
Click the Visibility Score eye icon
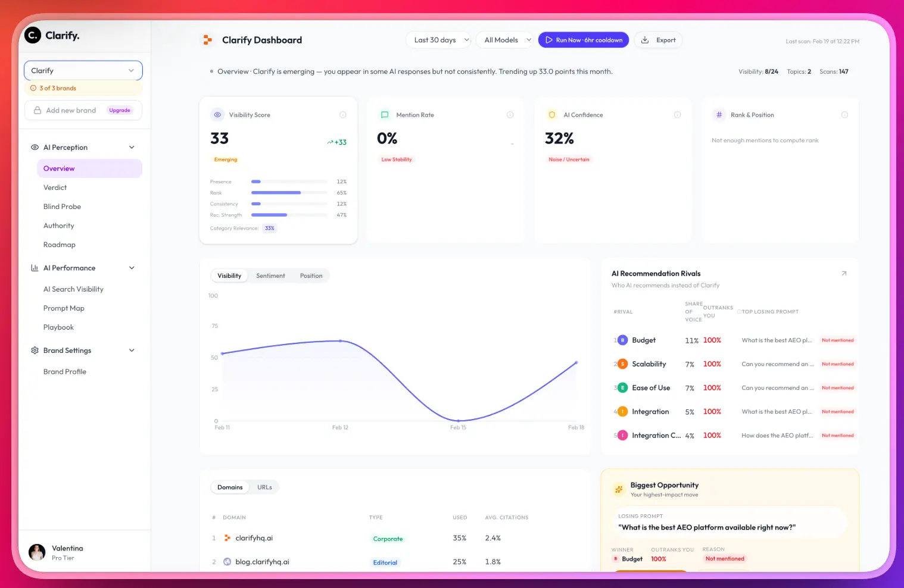click(x=217, y=115)
